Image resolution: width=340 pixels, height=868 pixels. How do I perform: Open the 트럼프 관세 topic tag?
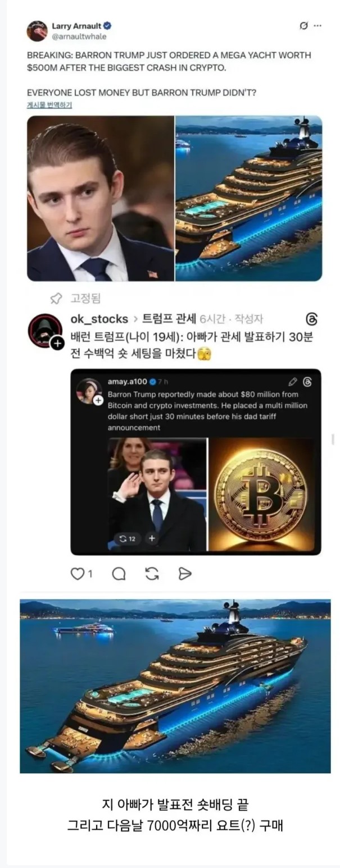169,319
